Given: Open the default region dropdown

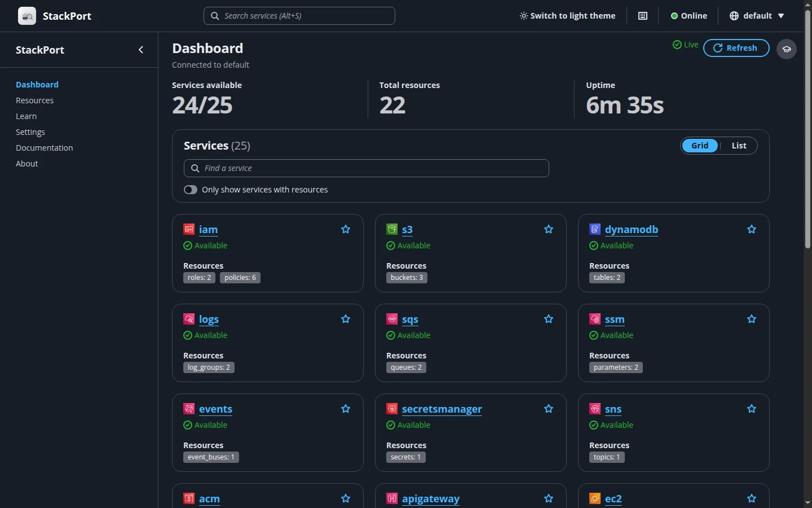Looking at the screenshot, I should pyautogui.click(x=757, y=16).
